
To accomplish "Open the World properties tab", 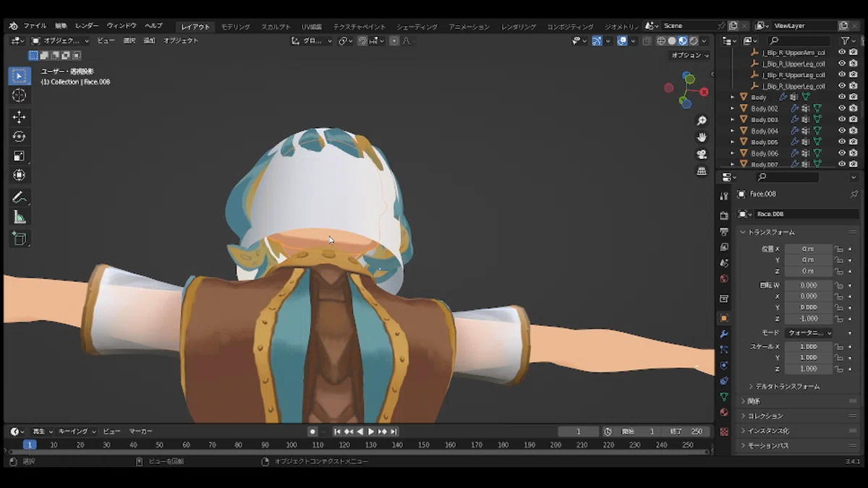I will (x=724, y=279).
